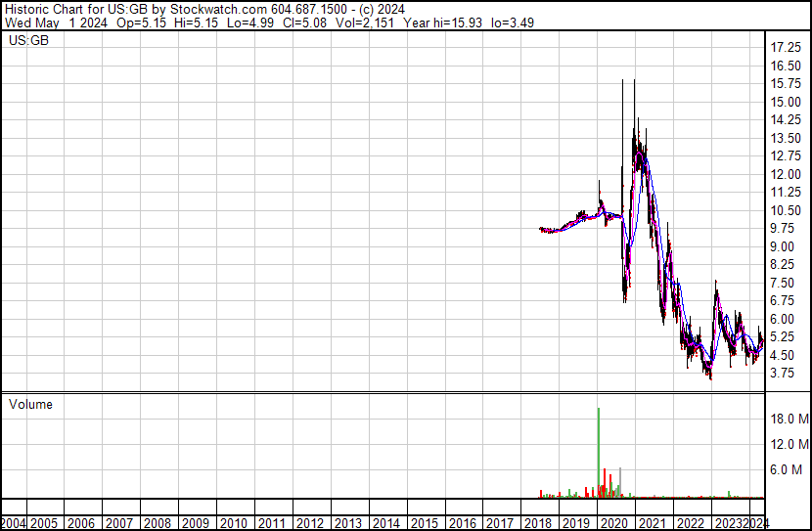Click the 5.25 price axis label
812x531 pixels.
(783, 337)
